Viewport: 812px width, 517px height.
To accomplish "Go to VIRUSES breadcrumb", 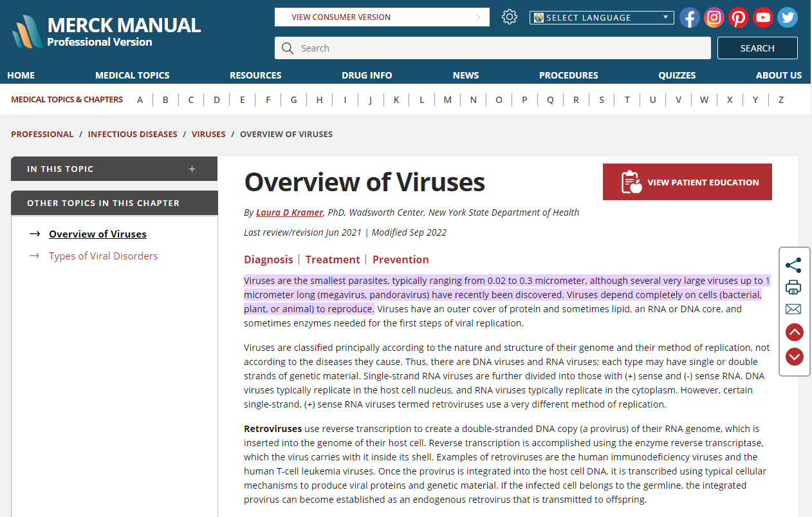I will (208, 134).
